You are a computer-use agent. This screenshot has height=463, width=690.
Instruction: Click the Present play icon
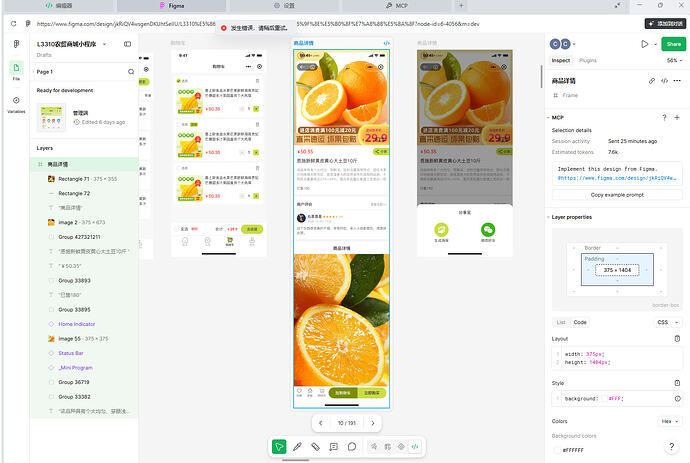(x=644, y=44)
